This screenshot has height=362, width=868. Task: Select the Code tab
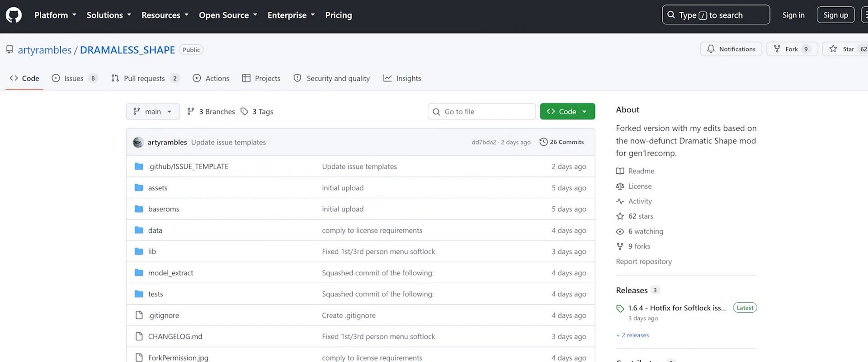coord(24,78)
